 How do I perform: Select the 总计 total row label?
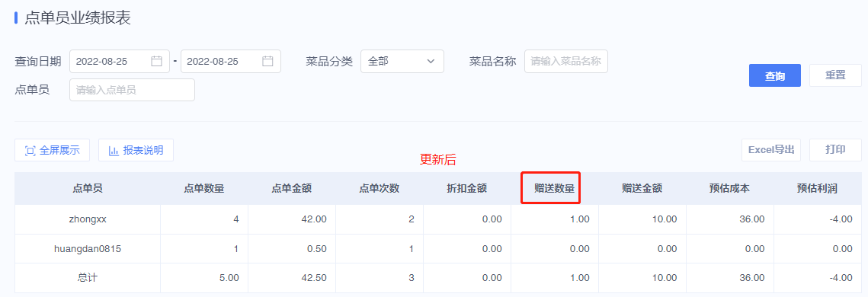tap(88, 278)
